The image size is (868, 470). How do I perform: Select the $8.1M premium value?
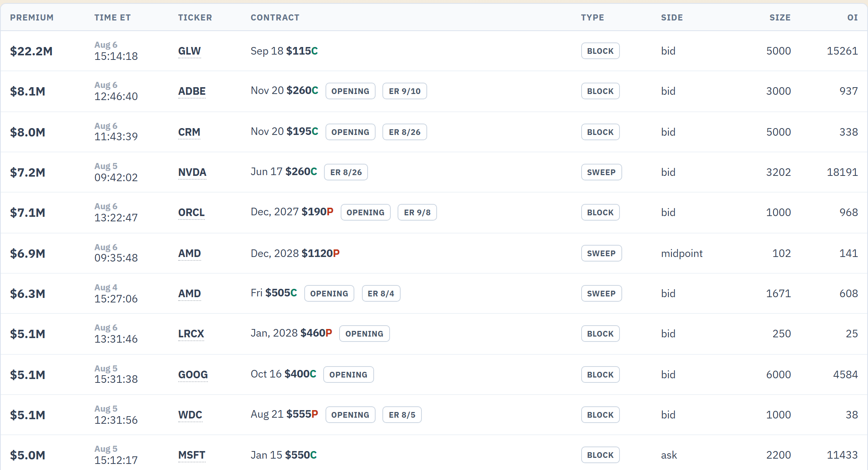point(28,91)
